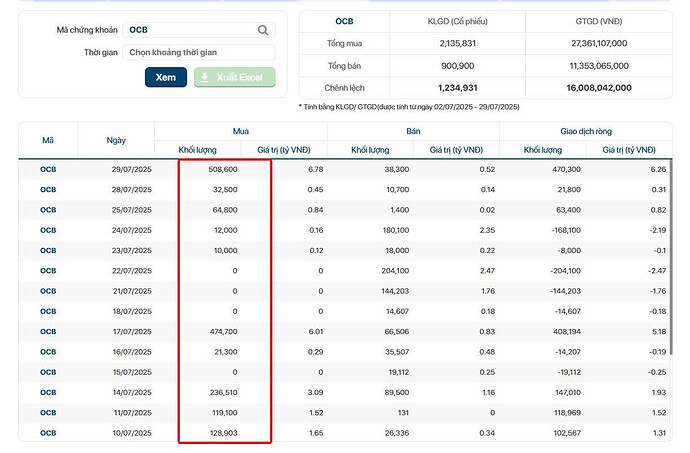This screenshot has height=453, width=690.
Task: Click the Mua group column header
Action: (240, 131)
